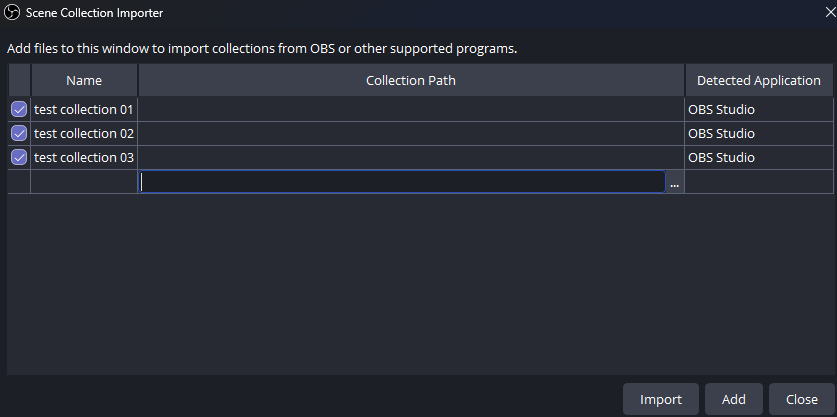Click the empty name cell in the last row
This screenshot has width=837, height=417.
[84, 182]
